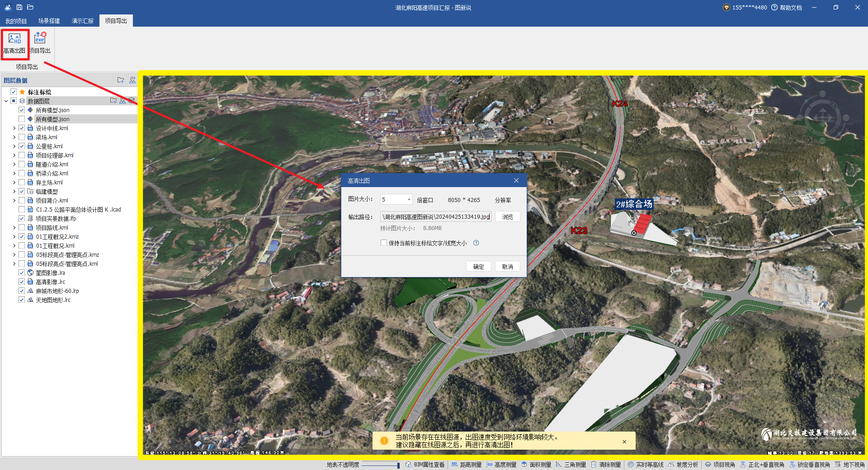
Task: Select the 面积测量 area measure tool
Action: [536, 465]
